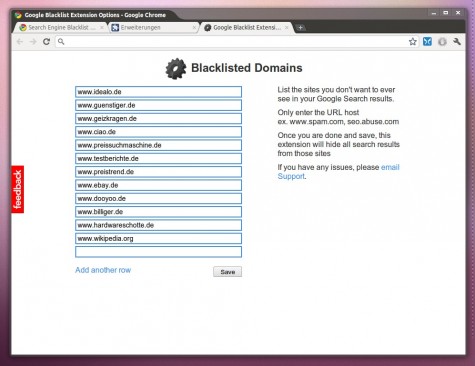Reload the page with refresh icon

[46, 42]
